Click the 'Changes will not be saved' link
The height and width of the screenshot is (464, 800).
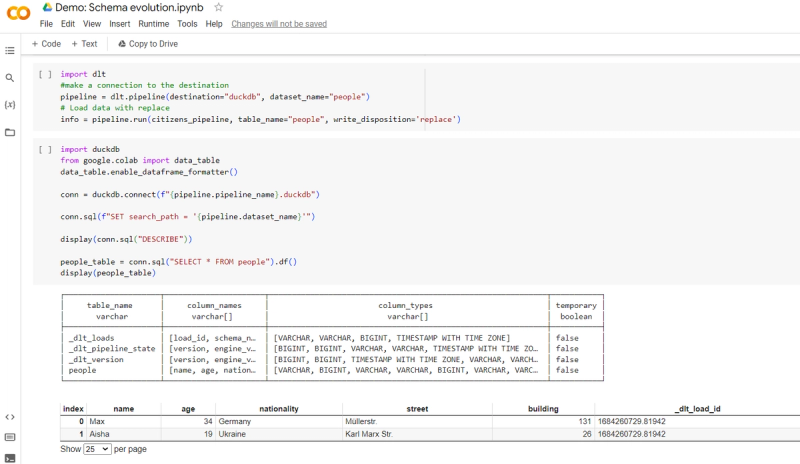pos(279,24)
